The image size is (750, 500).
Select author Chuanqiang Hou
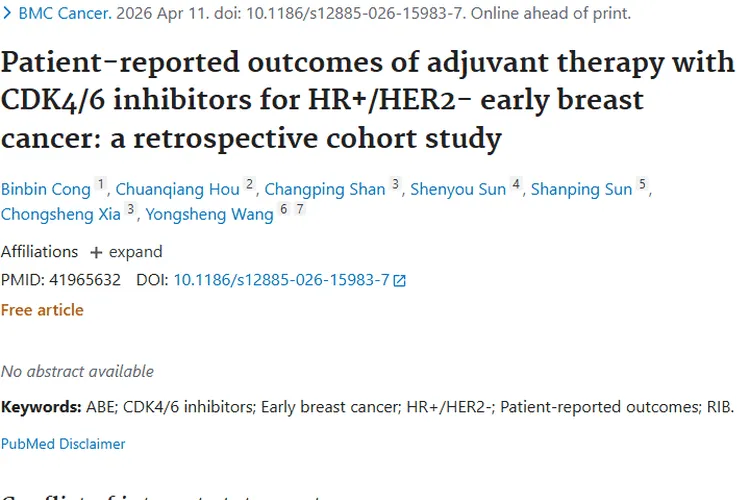(x=177, y=189)
